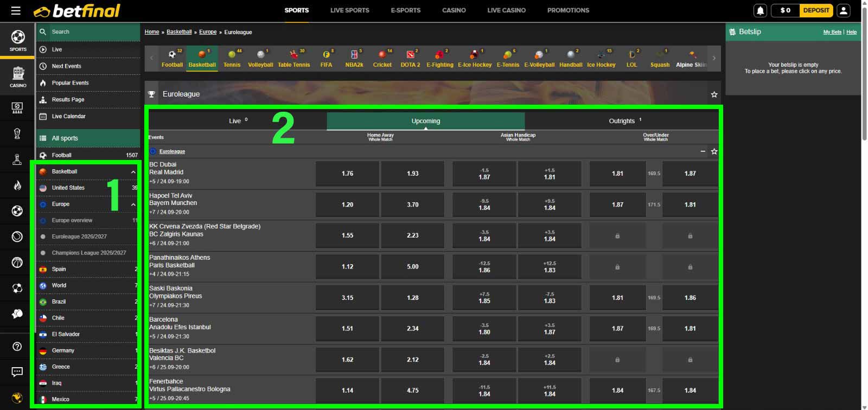Switch to the Upcoming tab
868x410 pixels.
[425, 121]
